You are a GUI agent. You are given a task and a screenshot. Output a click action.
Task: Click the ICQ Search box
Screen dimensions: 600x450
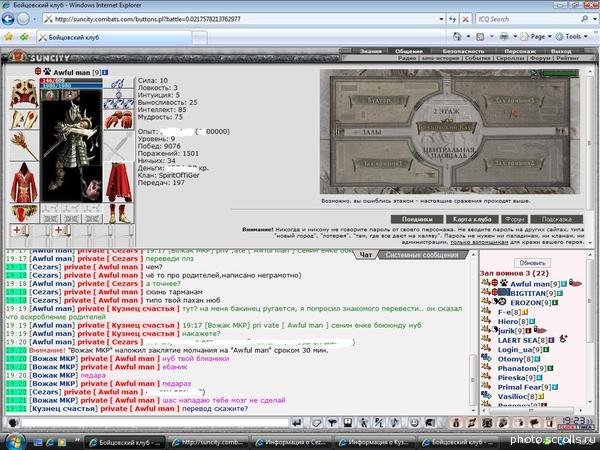[528, 19]
